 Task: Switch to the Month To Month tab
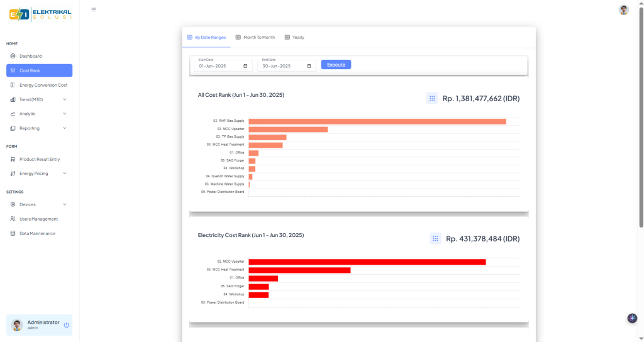coord(255,38)
